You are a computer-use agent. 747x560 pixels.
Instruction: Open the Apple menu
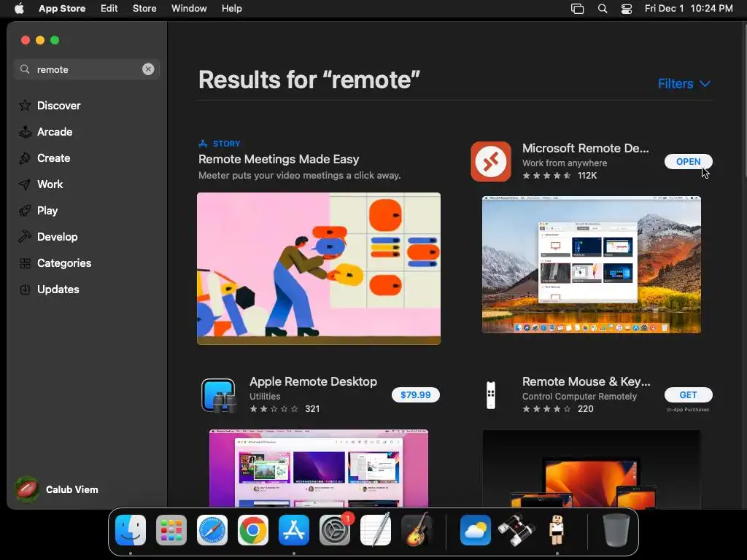click(x=19, y=9)
